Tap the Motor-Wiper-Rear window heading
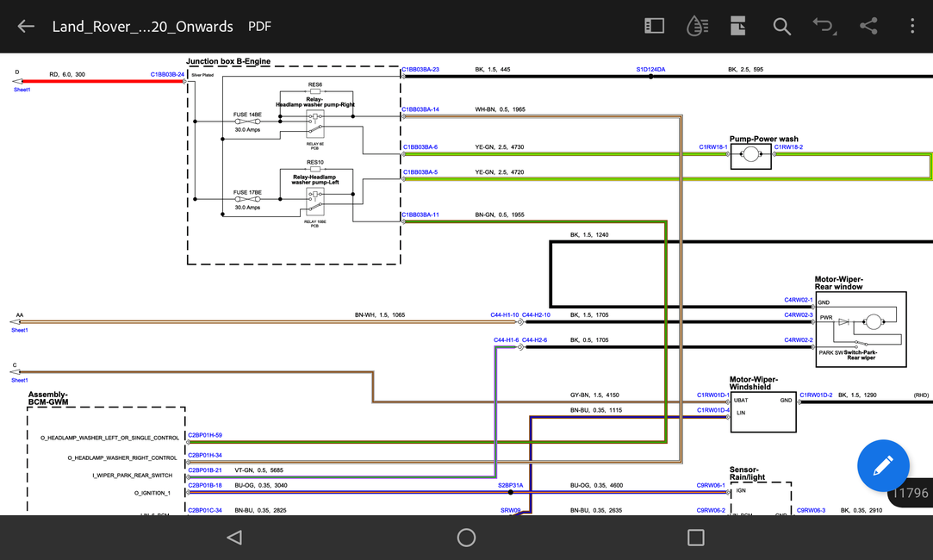The image size is (933, 560). 838,283
